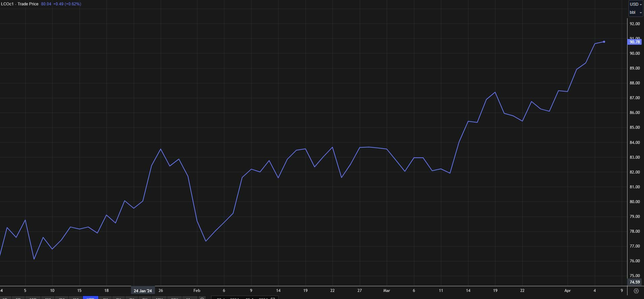Image resolution: width=644 pixels, height=299 pixels.
Task: Select the 10Y time range
Action: tap(159, 298)
